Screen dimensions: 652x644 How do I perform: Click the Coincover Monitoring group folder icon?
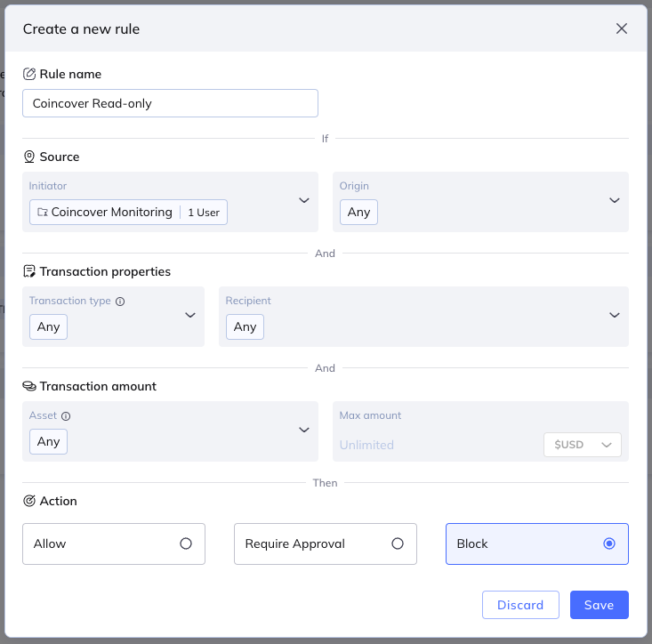point(42,213)
